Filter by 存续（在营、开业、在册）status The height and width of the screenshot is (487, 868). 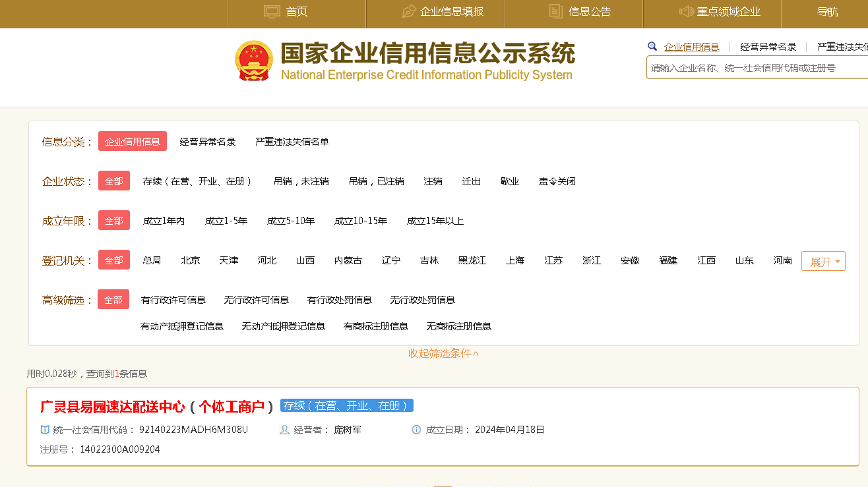(197, 181)
